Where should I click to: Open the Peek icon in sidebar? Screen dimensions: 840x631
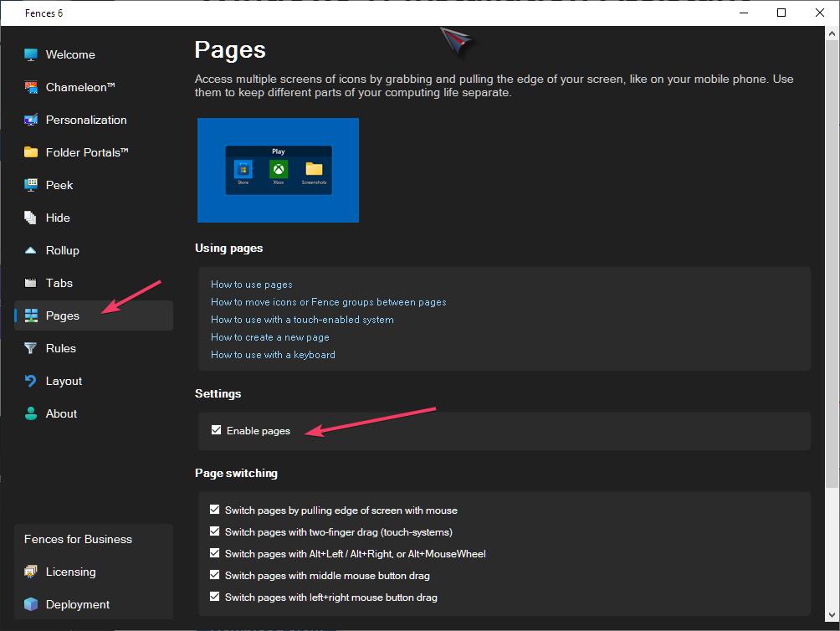pyautogui.click(x=31, y=185)
